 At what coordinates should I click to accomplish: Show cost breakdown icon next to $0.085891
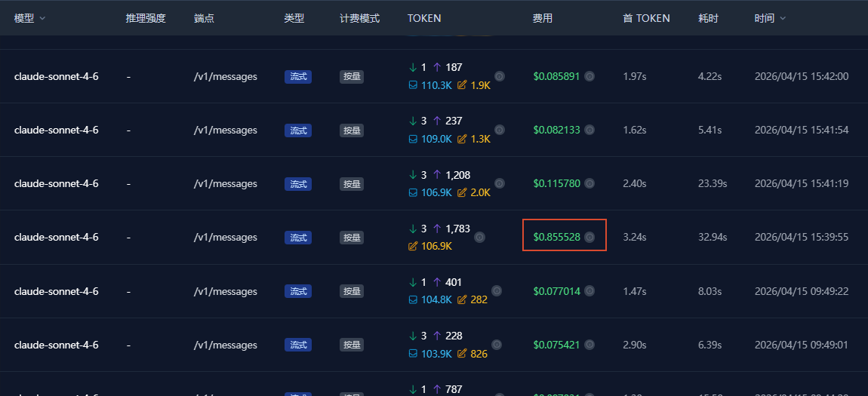[589, 76]
